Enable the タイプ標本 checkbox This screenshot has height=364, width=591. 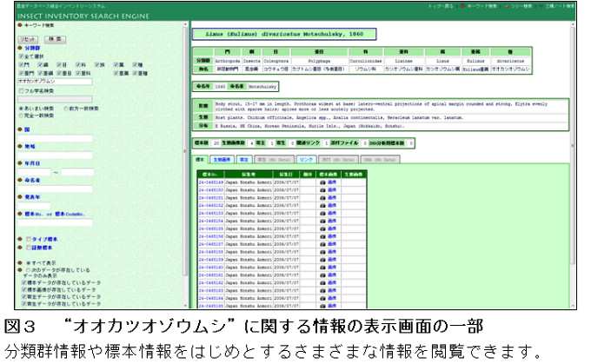click(x=28, y=238)
